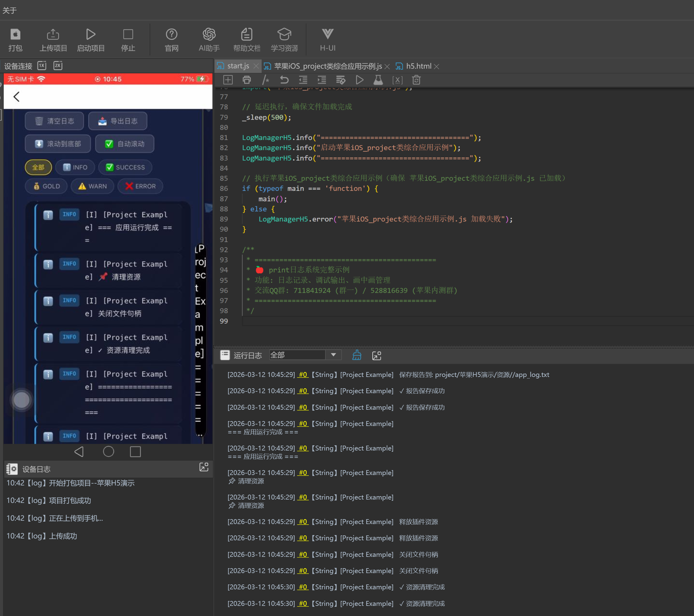The width and height of the screenshot is (694, 616).
Task: Enable the ERROR log filter
Action: (x=140, y=186)
